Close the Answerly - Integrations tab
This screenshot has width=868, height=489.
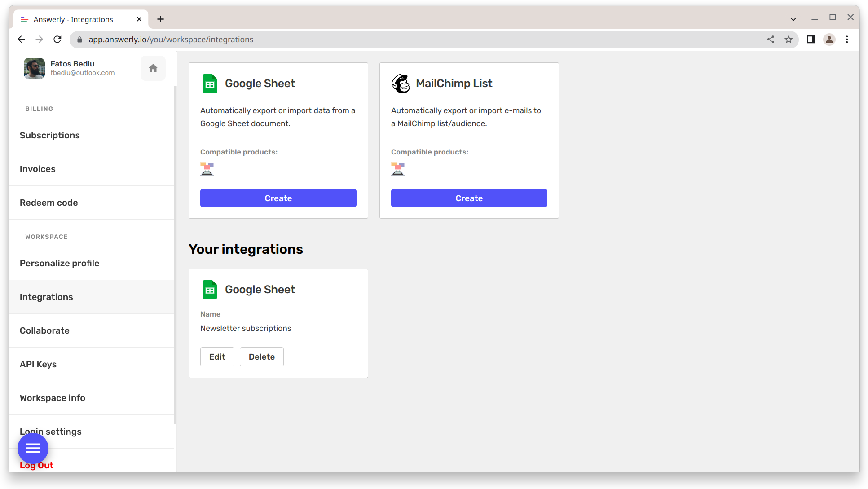point(139,19)
